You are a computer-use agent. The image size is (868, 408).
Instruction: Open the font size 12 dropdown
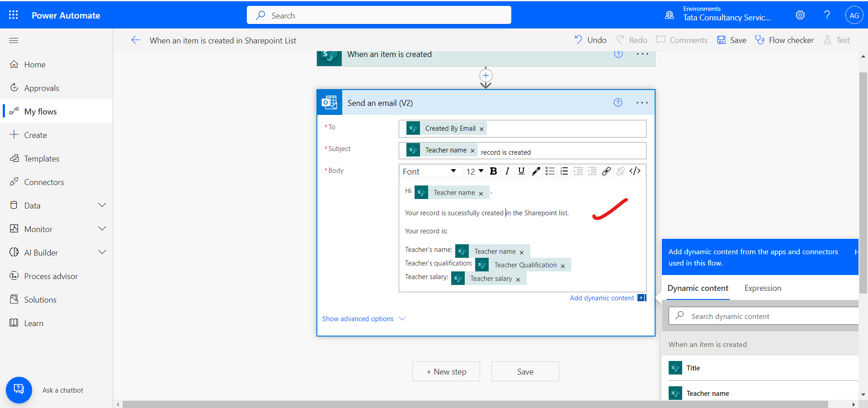tap(475, 171)
